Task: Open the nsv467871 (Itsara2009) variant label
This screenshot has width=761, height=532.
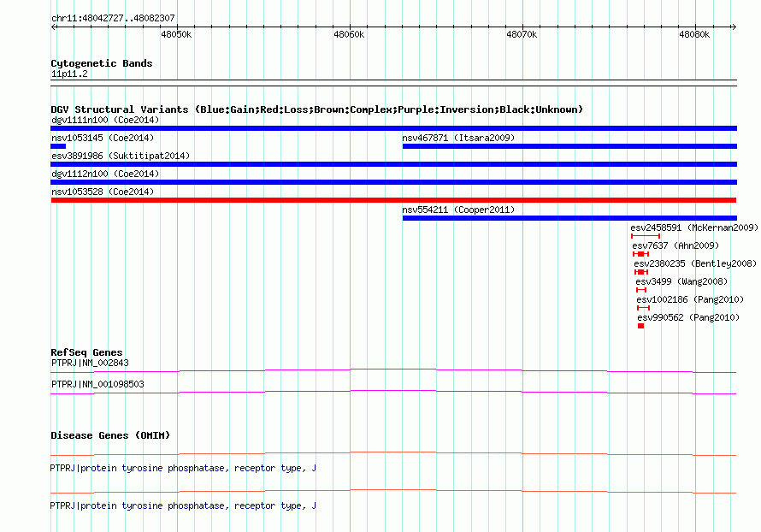Action: coord(458,138)
